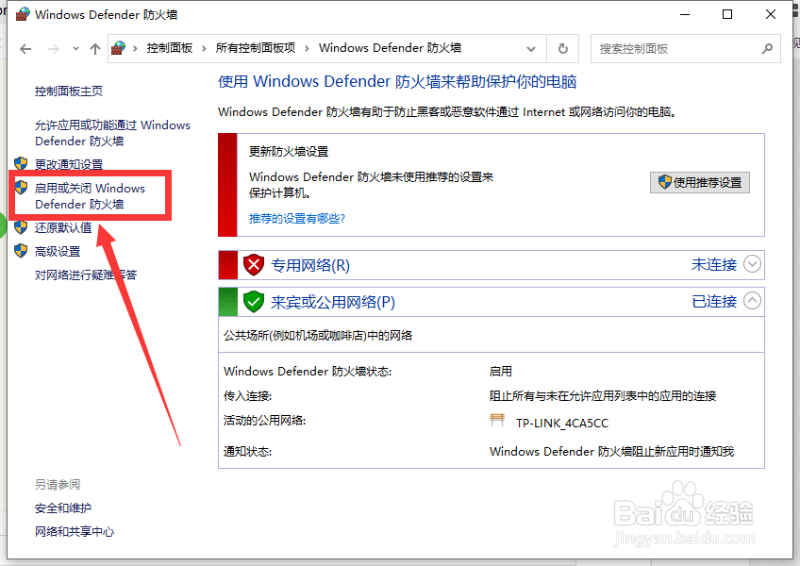This screenshot has width=800, height=566.
Task: Open 允许应用或功能通过 Windows Defender 防火墙
Action: 112,133
